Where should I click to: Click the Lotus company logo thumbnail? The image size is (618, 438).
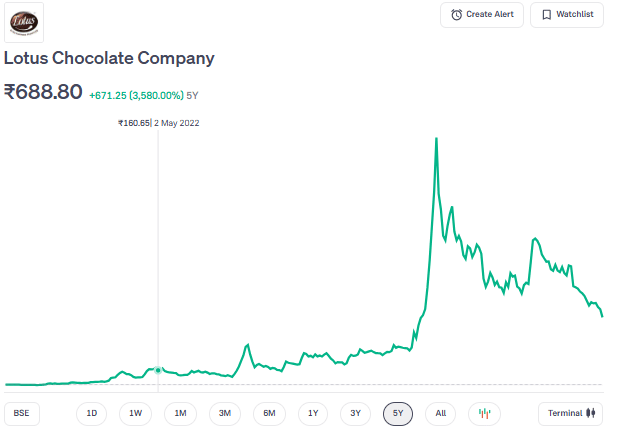24,22
